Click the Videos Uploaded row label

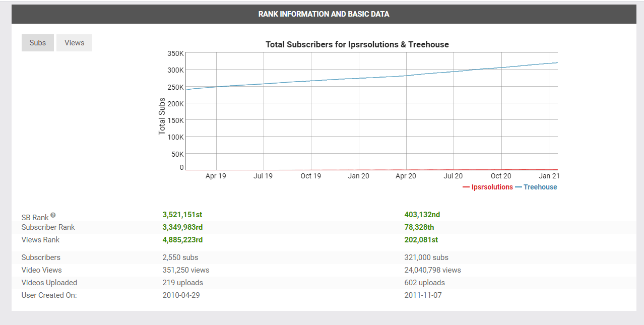point(49,283)
